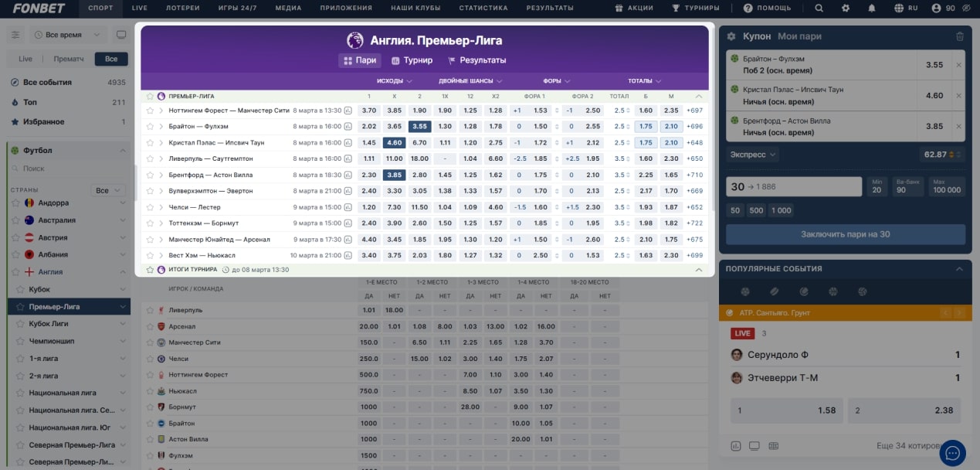Open the search magnifier in top bar

click(819, 8)
